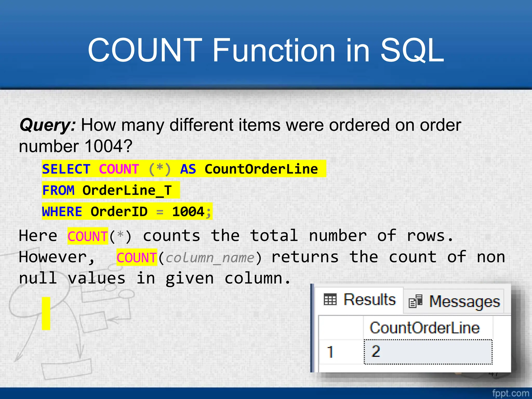The width and height of the screenshot is (532, 399).
Task: Click the FROM OrderLine_T code line
Action: coord(111,190)
